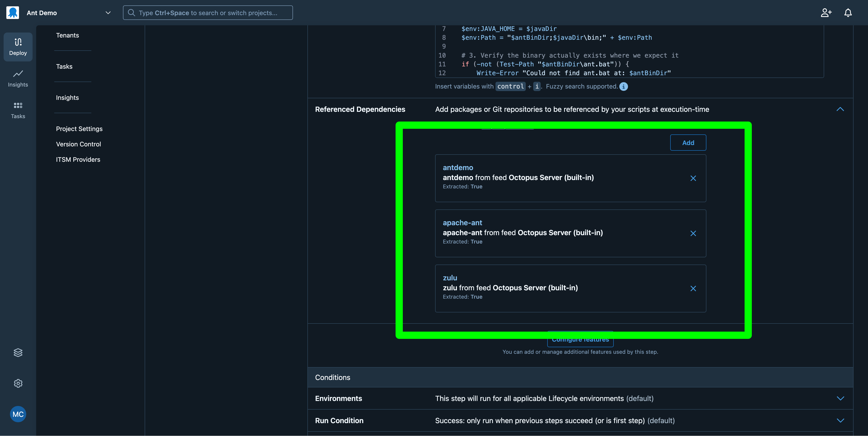The height and width of the screenshot is (436, 868).
Task: Click Add button for referenced packages
Action: point(688,143)
